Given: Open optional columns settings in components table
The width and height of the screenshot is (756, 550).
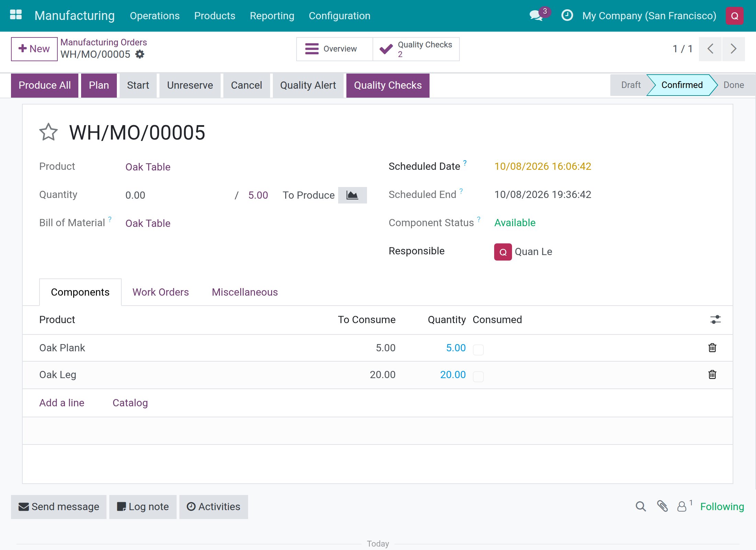Looking at the screenshot, I should click(715, 320).
